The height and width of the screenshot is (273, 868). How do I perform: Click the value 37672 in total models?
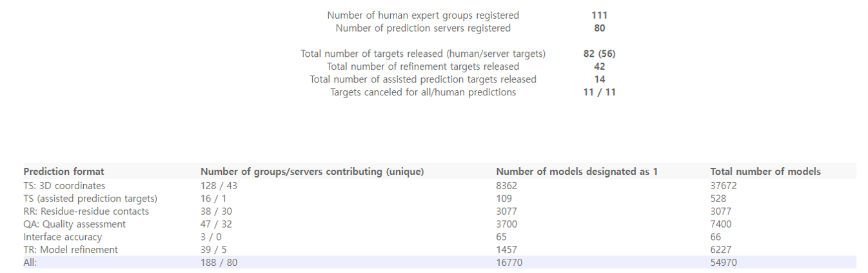click(724, 186)
